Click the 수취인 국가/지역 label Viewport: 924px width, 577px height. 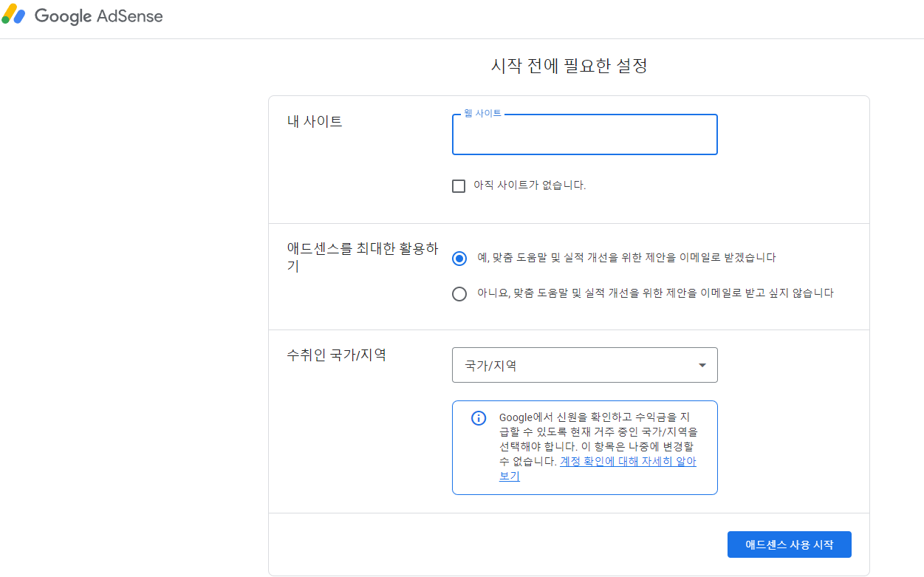(336, 355)
